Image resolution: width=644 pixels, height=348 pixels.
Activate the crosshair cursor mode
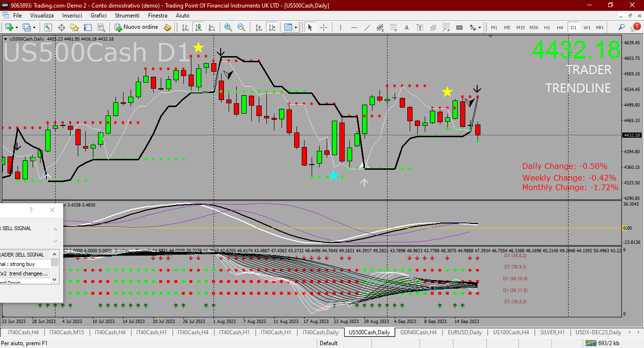pyautogui.click(x=323, y=27)
